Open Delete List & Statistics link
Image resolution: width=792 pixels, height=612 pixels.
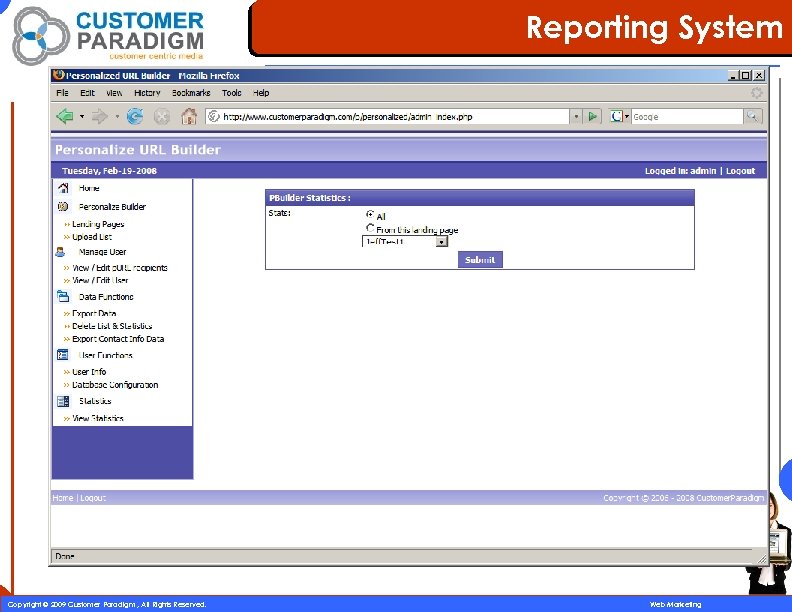tap(112, 326)
